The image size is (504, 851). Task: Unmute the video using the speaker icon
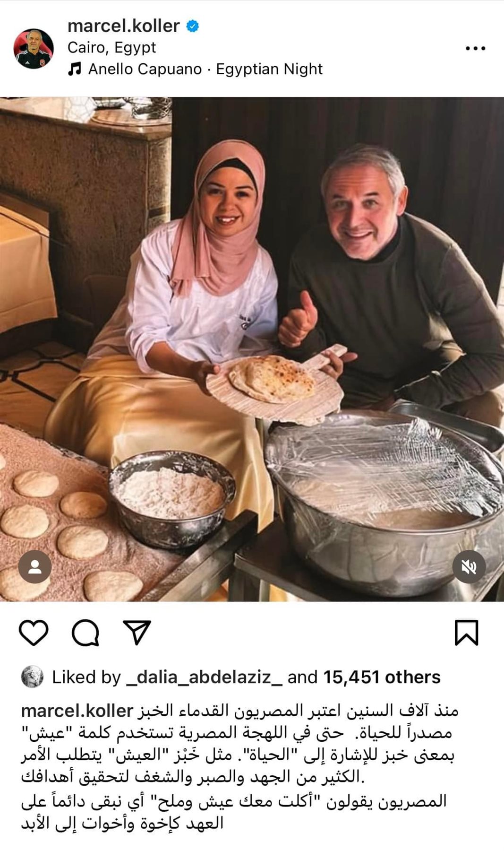[x=469, y=566]
